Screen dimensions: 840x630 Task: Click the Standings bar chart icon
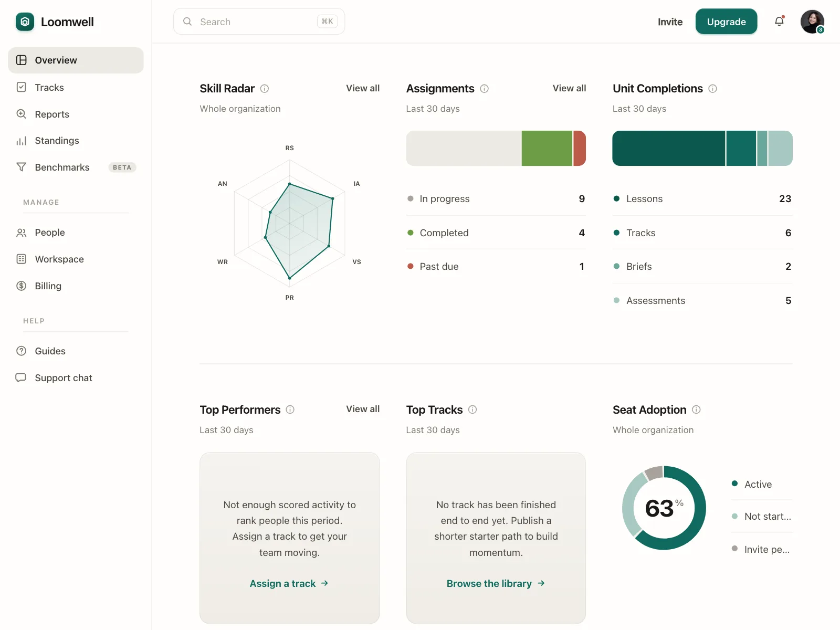pyautogui.click(x=22, y=141)
